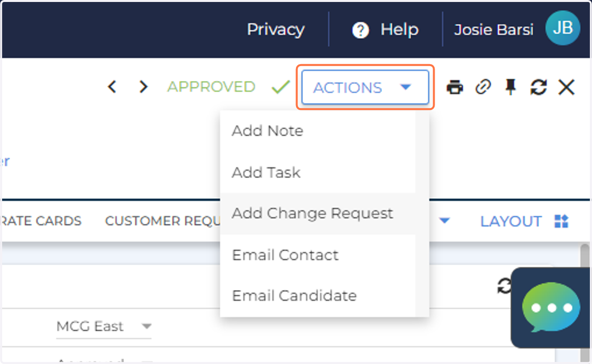Image resolution: width=592 pixels, height=364 pixels.
Task: Click the Josie Barsi username
Action: click(494, 30)
